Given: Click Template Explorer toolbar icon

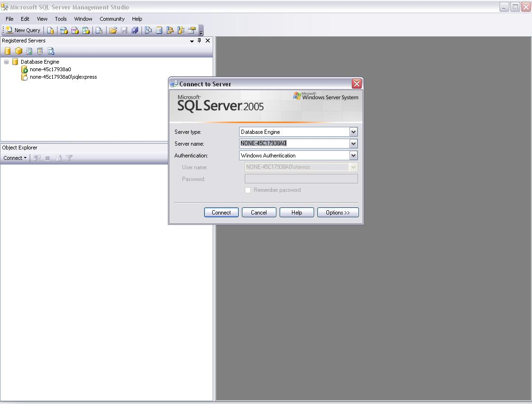Looking at the screenshot, I should pyautogui.click(x=181, y=31).
